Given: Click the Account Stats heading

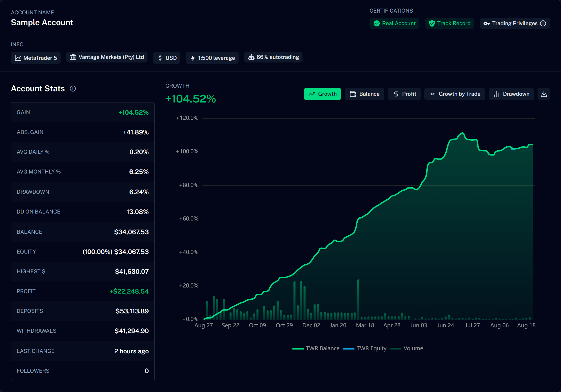Looking at the screenshot, I should (38, 89).
